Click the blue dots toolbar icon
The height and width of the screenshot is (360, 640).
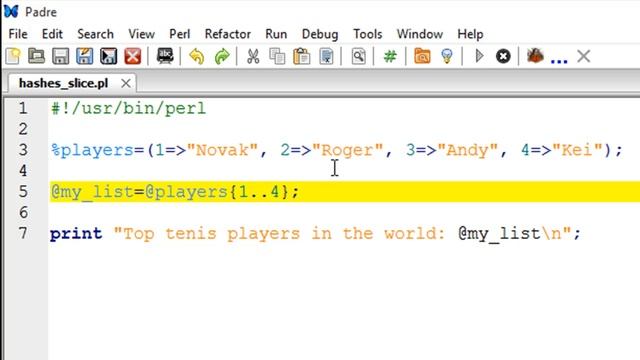pos(559,60)
